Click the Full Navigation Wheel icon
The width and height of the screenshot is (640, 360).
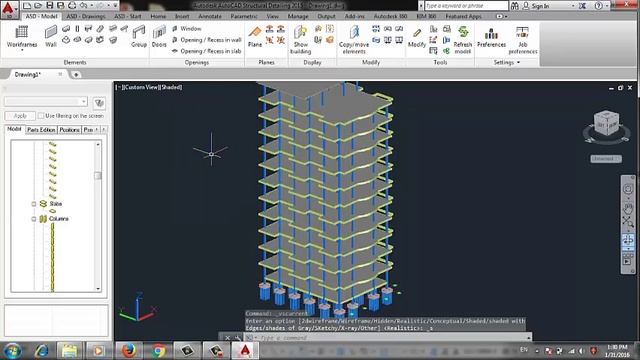coord(628,189)
